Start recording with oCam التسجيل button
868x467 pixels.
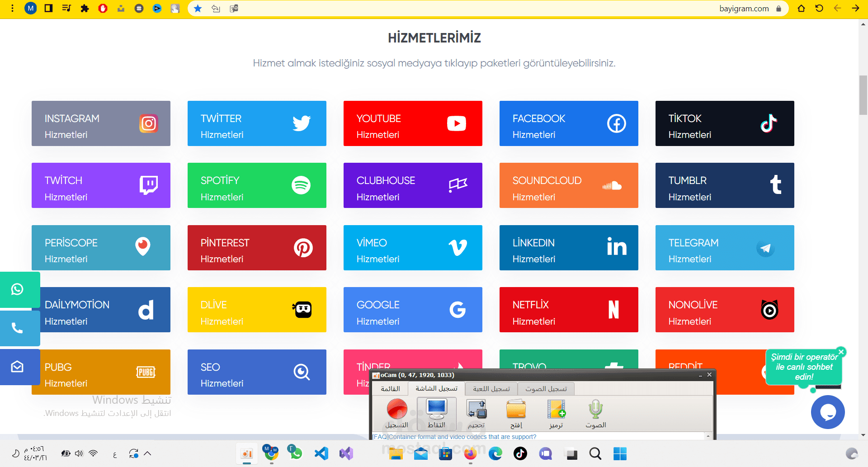396,413
